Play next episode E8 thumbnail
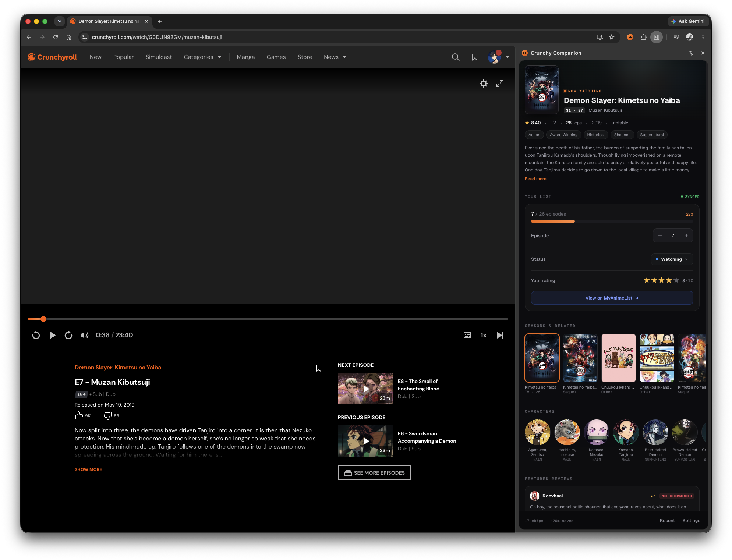 click(x=365, y=389)
